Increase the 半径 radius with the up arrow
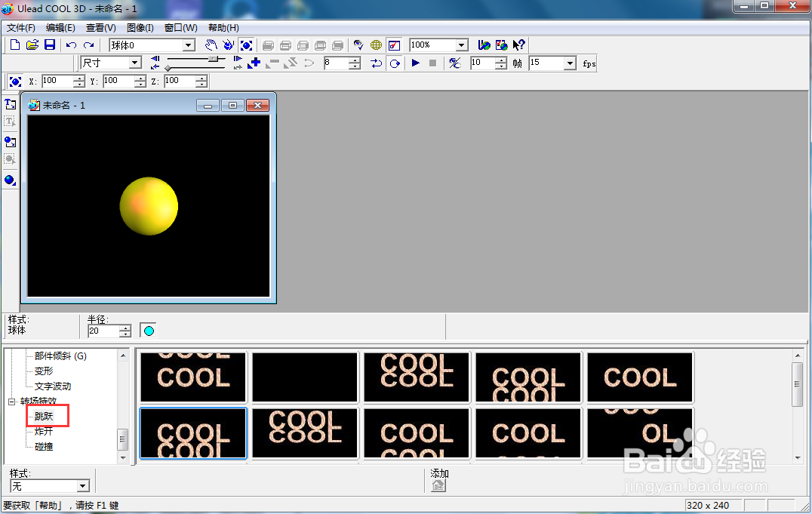 click(x=125, y=328)
